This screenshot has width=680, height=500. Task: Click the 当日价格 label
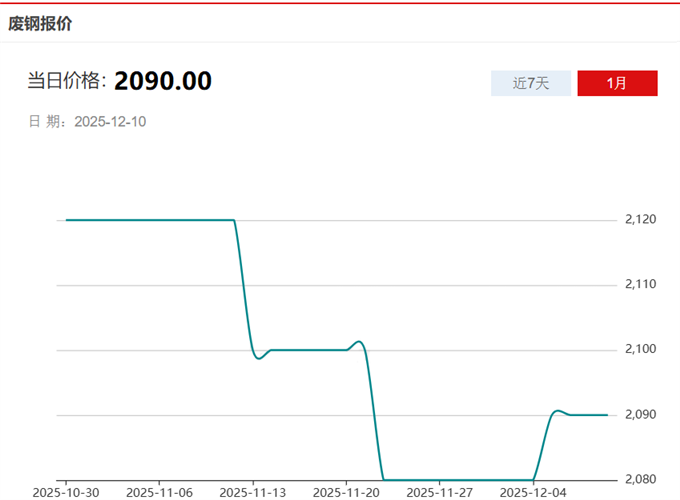tap(66, 82)
